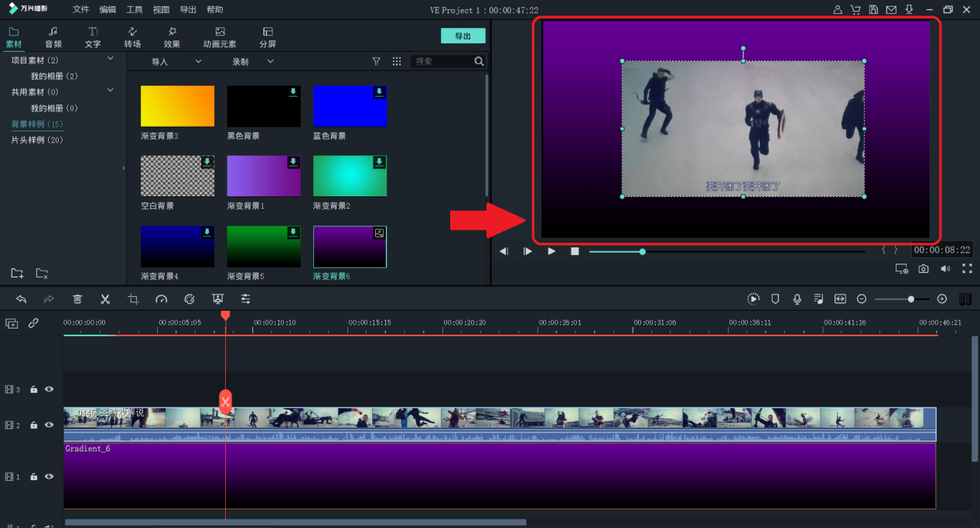Click the add marker icon
This screenshot has height=528, width=980.
point(775,299)
